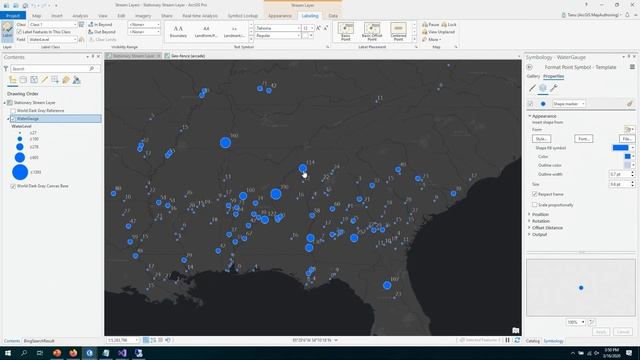Click the Catalog pane tab at bottom
Screen dimensions: 640x360
[x=532, y=341]
